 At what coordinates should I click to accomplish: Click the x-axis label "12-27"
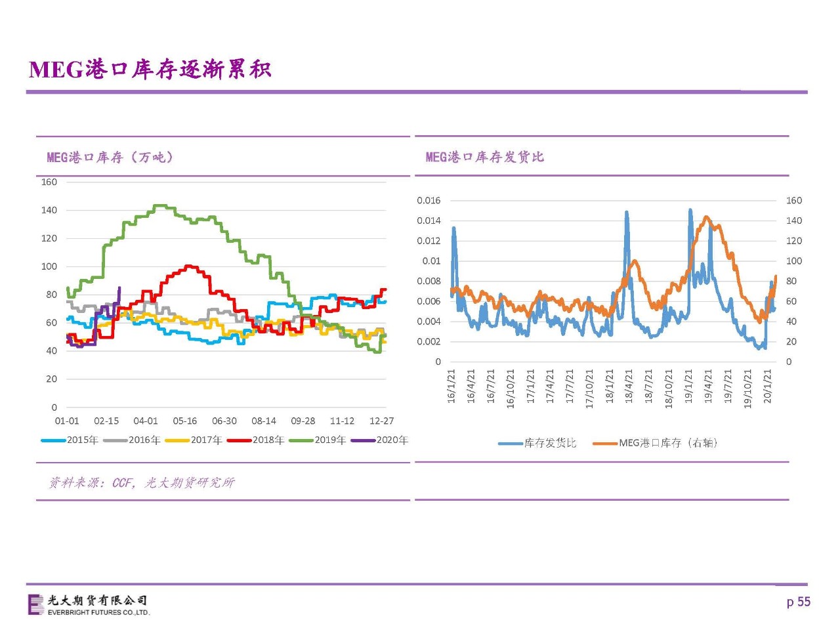(381, 421)
